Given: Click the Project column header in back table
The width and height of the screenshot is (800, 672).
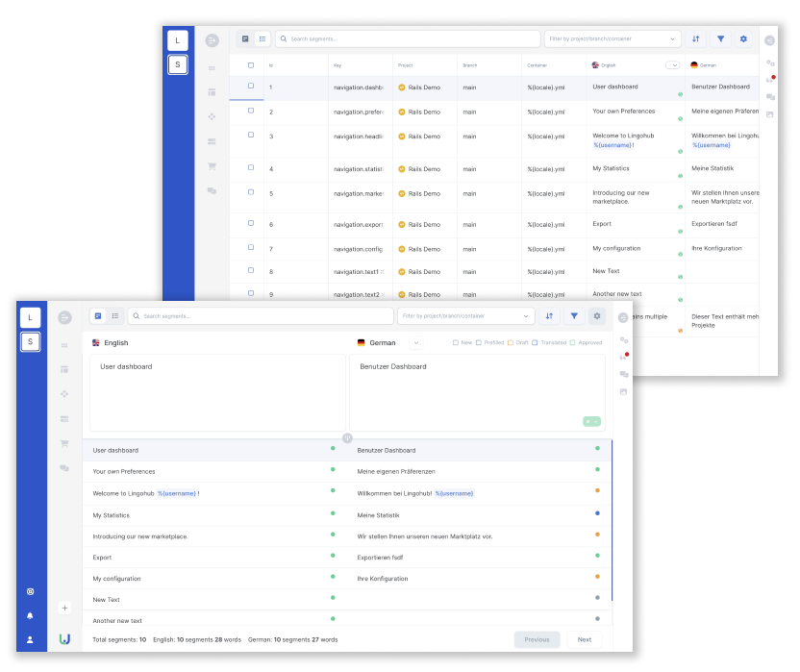Looking at the screenshot, I should coord(405,65).
